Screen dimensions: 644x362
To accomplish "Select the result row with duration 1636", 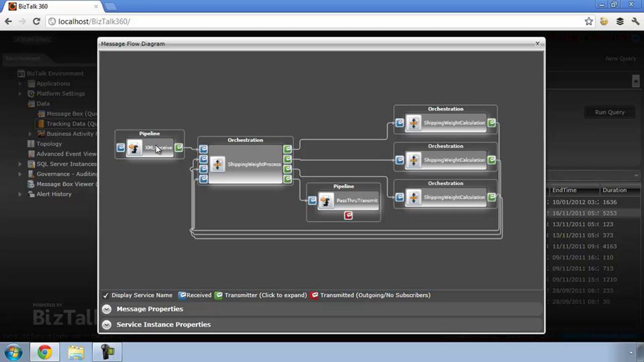I will click(x=594, y=202).
